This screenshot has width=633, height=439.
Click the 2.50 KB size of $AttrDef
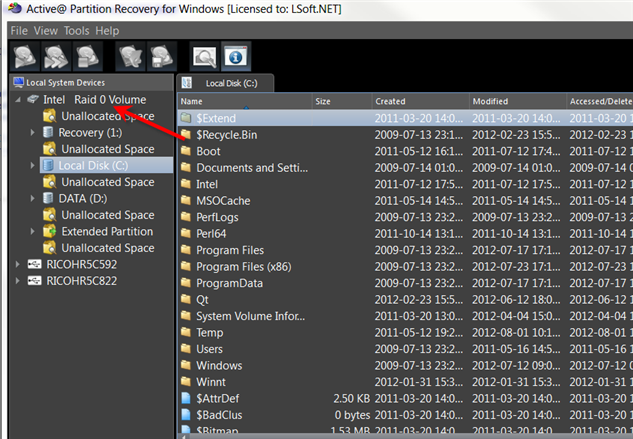351,399
